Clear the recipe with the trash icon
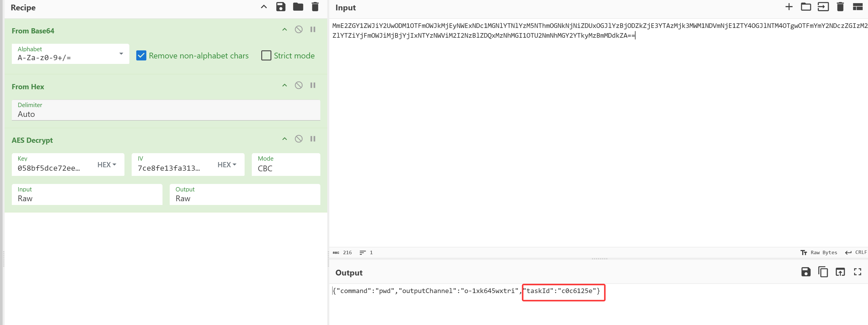 315,7
